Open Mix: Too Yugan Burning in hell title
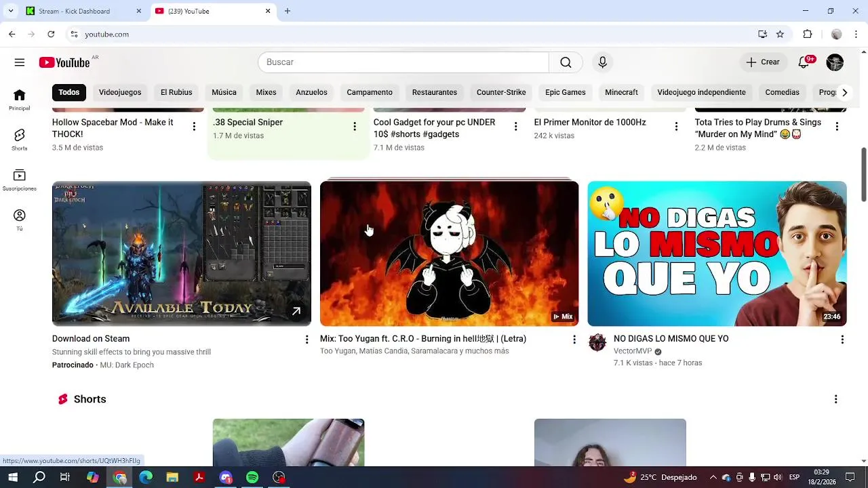The image size is (868, 488). 423,339
